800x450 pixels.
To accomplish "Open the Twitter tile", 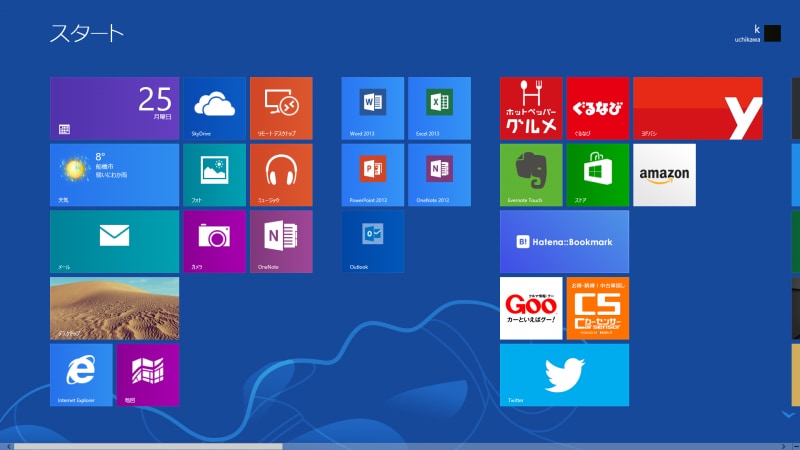I will pos(564,374).
